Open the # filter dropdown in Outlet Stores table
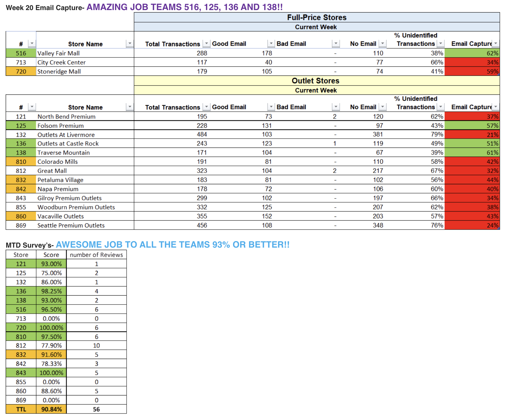 (32, 107)
